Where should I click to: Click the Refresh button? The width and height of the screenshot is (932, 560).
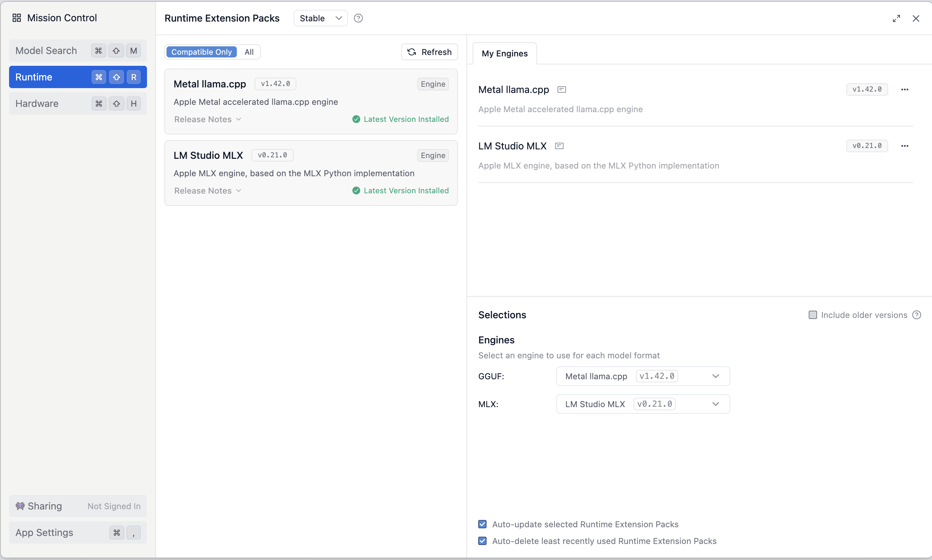(x=429, y=52)
